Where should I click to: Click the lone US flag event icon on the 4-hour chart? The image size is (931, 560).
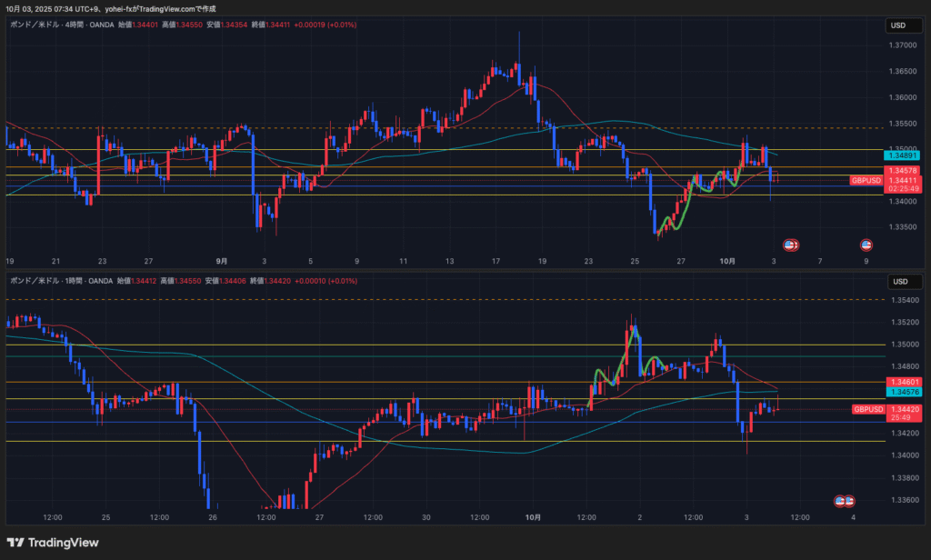click(866, 245)
